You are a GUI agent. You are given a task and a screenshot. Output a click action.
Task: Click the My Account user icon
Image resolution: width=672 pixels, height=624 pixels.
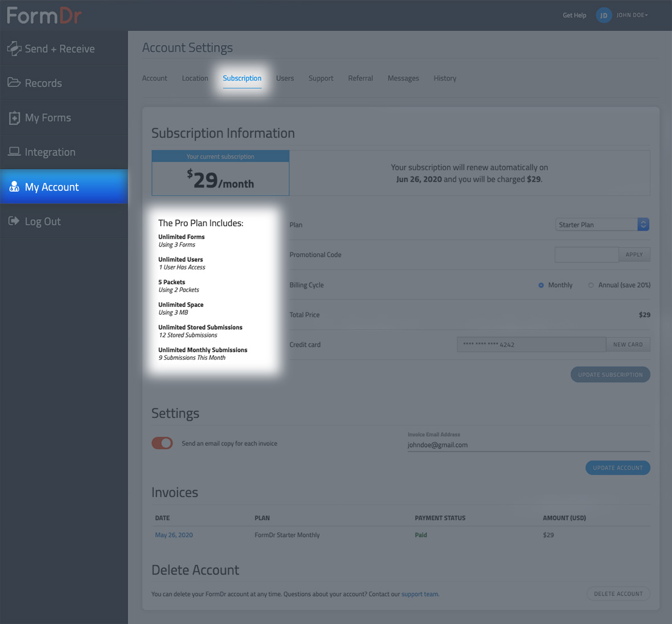click(x=14, y=186)
